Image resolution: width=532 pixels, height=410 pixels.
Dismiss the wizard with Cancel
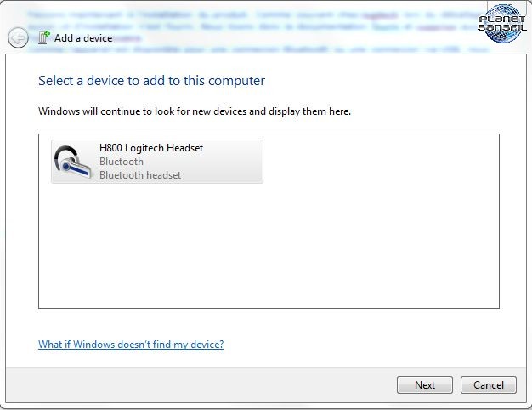point(489,384)
